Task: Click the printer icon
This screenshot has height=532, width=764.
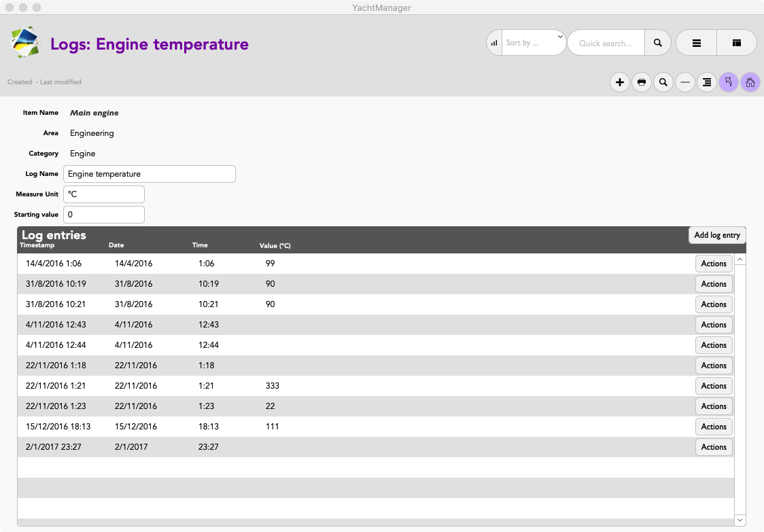Action: click(x=641, y=82)
